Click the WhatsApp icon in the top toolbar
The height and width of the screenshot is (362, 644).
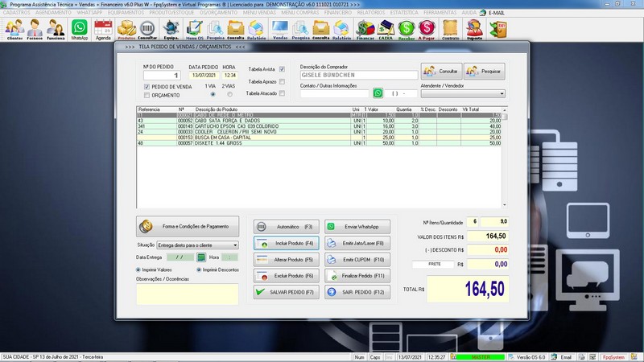pyautogui.click(x=79, y=30)
